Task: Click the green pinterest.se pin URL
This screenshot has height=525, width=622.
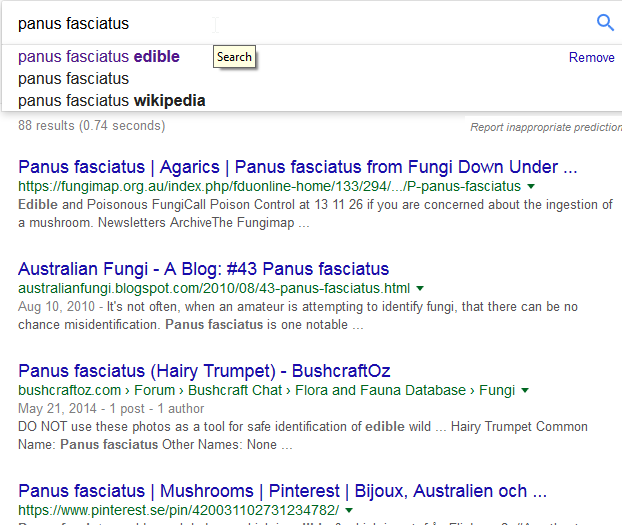Action: (178, 511)
